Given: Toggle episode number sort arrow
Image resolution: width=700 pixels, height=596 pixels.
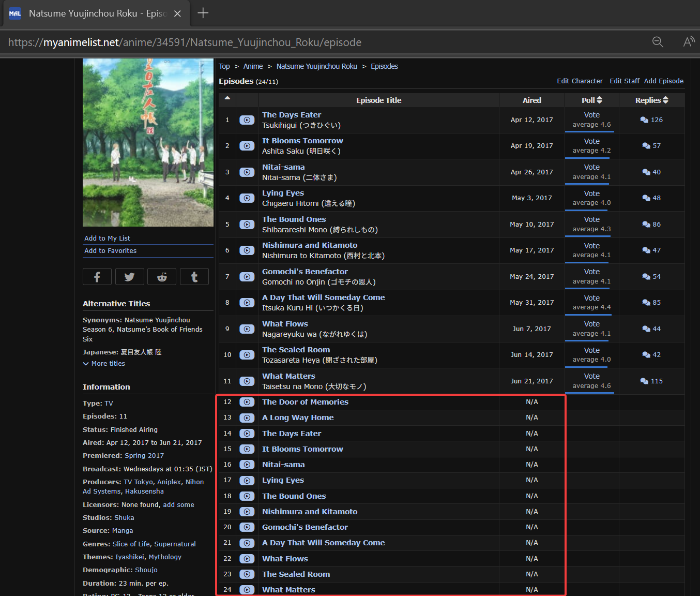Looking at the screenshot, I should 227,98.
